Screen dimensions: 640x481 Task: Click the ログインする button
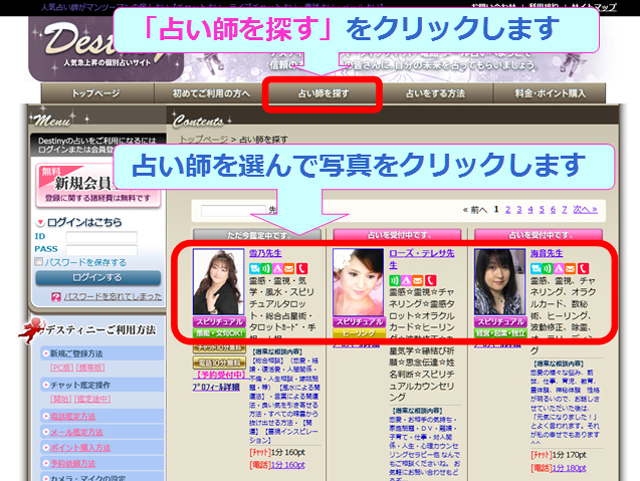(x=98, y=278)
